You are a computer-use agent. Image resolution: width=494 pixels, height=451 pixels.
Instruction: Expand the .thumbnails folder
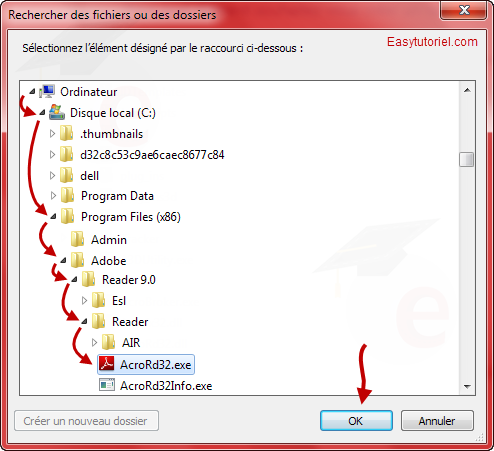pos(52,134)
